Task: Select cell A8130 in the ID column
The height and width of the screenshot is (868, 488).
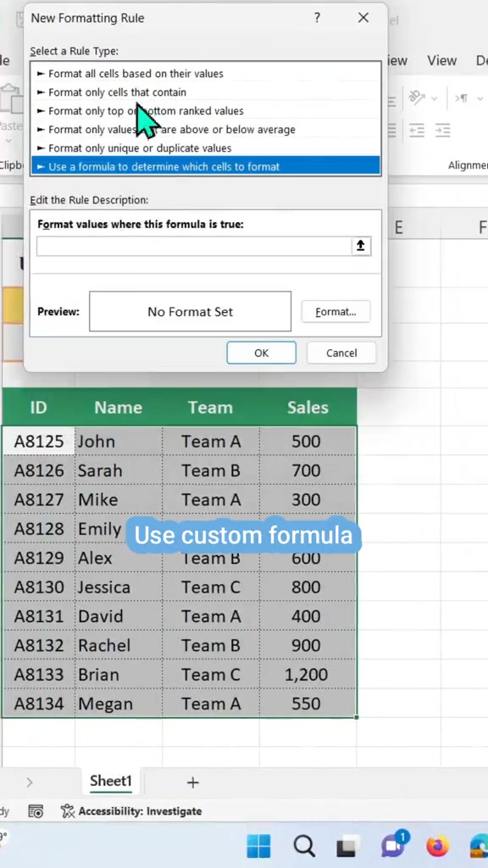Action: click(x=38, y=587)
